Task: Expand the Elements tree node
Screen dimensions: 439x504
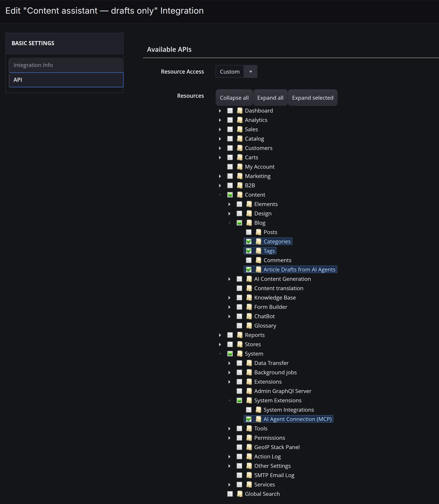Action: 229,204
